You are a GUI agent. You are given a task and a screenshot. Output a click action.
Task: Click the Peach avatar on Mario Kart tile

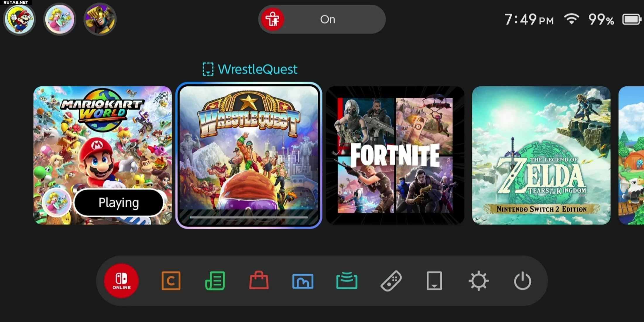coord(57,203)
